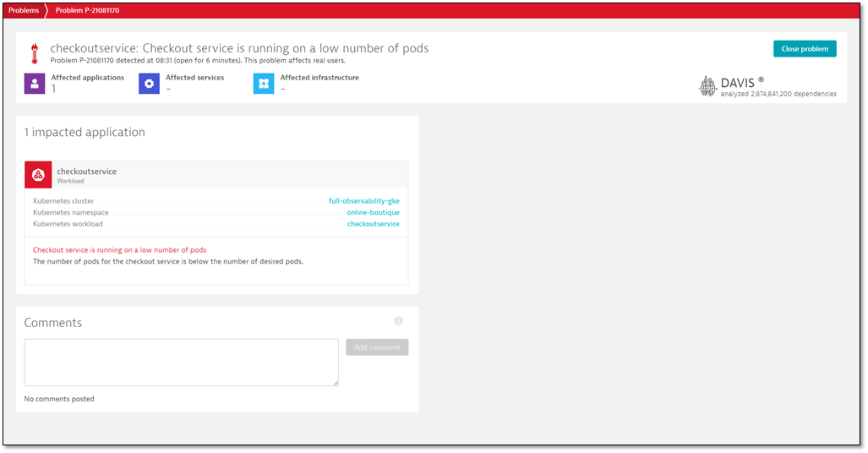Click the Close problem button

(x=805, y=49)
